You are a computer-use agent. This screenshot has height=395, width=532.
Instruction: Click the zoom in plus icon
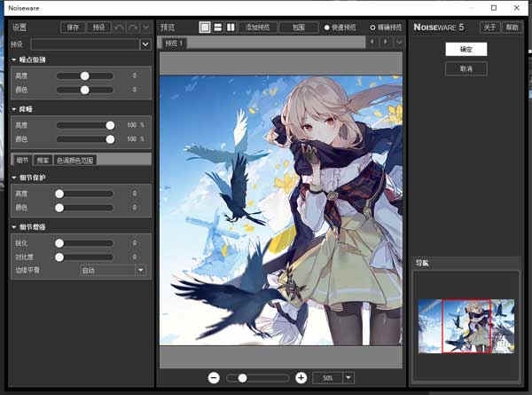(x=301, y=377)
